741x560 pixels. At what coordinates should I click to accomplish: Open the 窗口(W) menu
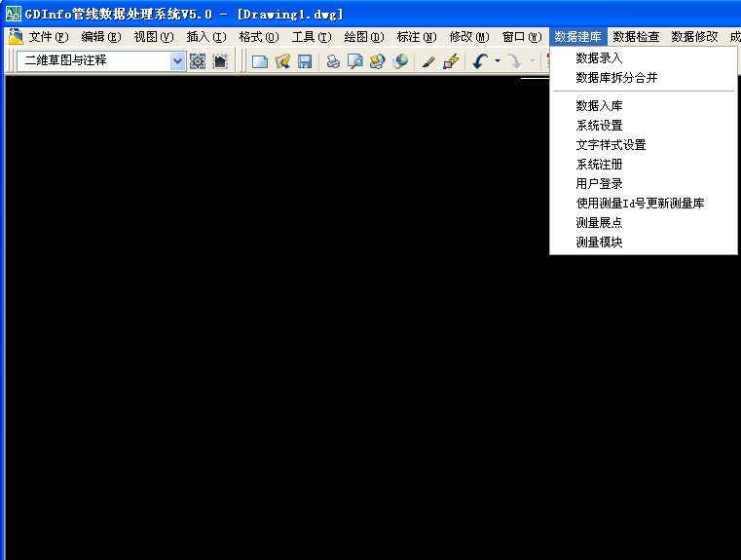click(x=522, y=37)
